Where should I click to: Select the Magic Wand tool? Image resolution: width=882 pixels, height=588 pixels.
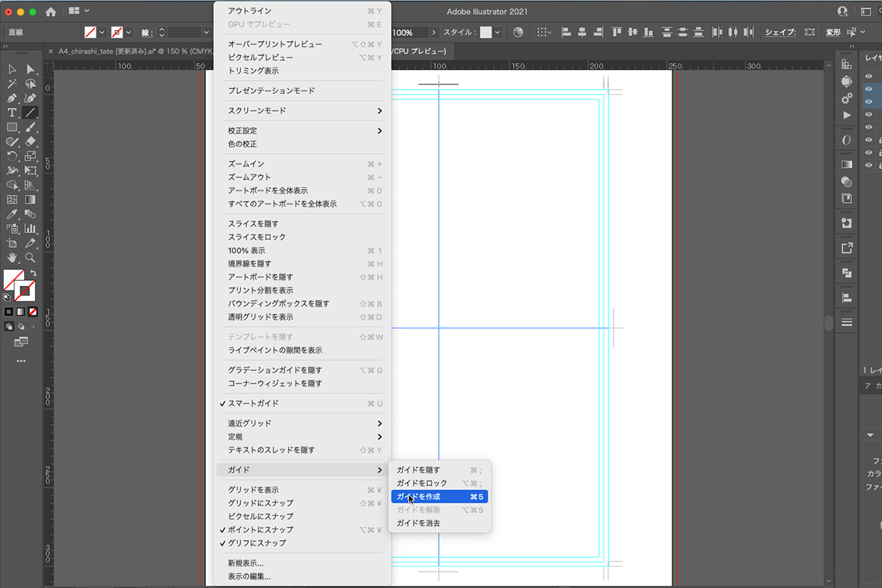[12, 84]
